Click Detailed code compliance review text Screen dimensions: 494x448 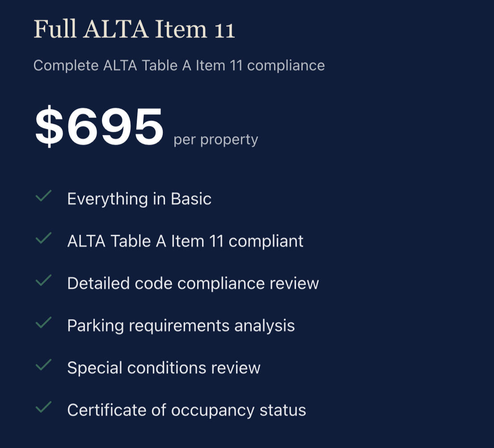click(x=193, y=283)
